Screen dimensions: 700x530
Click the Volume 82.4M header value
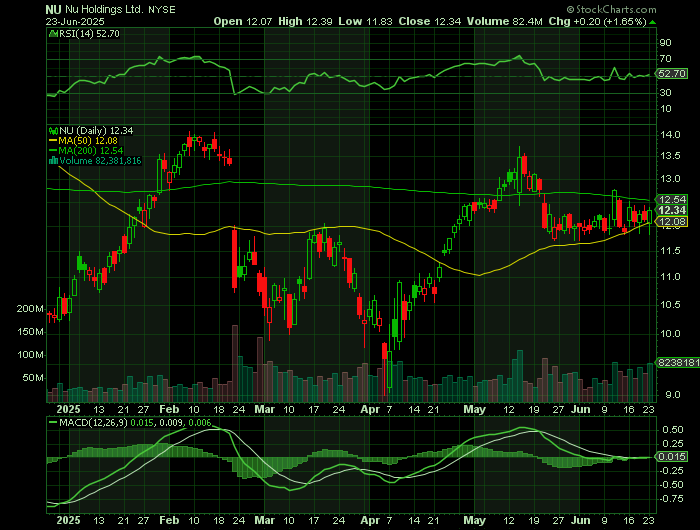tap(504, 21)
